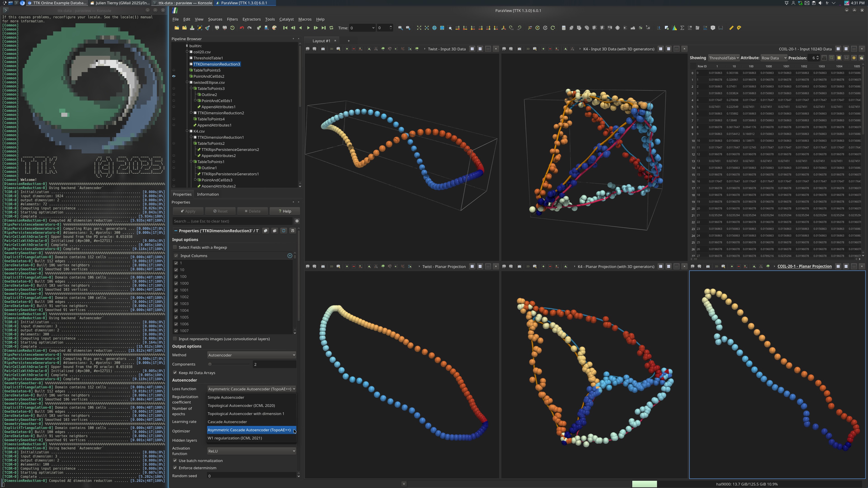Click the Undo red arrow icon
868x488 pixels.
click(242, 28)
